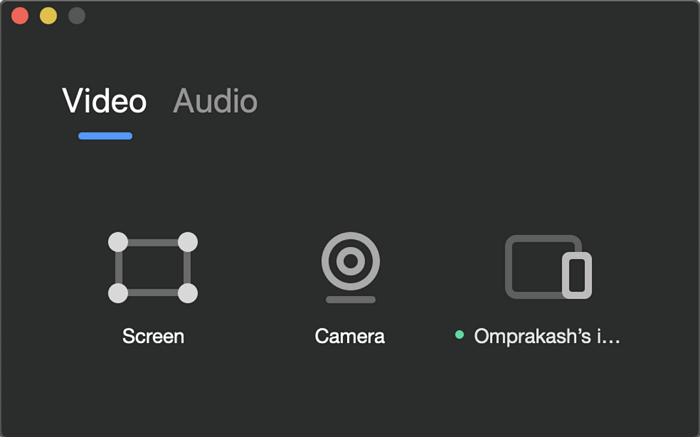The width and height of the screenshot is (700, 437).
Task: Click top-left corner handle of Screen icon
Action: [118, 242]
